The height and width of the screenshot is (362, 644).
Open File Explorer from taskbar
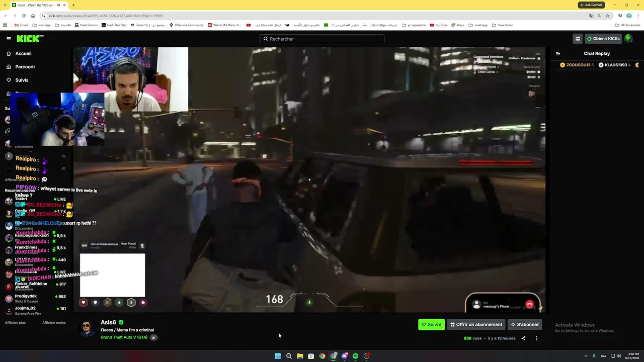(300, 356)
